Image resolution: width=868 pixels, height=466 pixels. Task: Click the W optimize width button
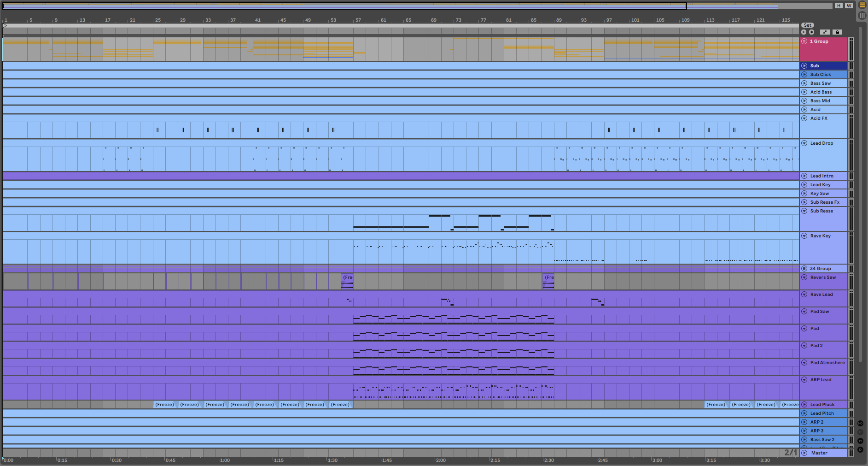(849, 6)
